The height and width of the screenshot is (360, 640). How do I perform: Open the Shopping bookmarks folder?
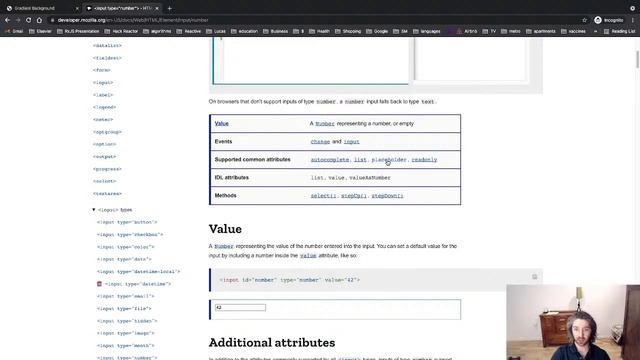[x=348, y=31]
